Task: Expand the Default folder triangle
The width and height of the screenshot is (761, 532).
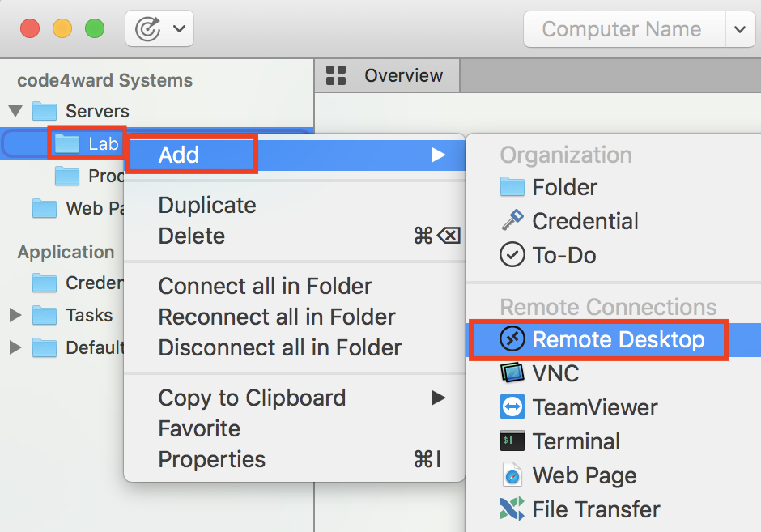Action: pos(15,347)
